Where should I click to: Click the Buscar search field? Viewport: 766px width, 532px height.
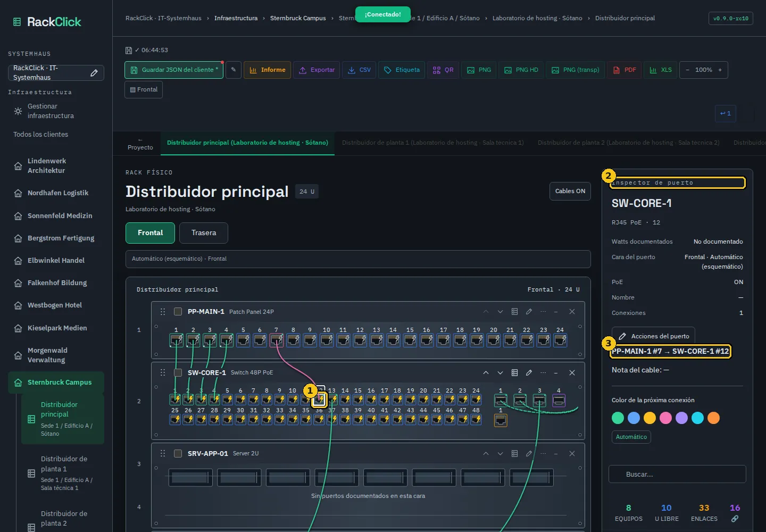click(x=677, y=474)
